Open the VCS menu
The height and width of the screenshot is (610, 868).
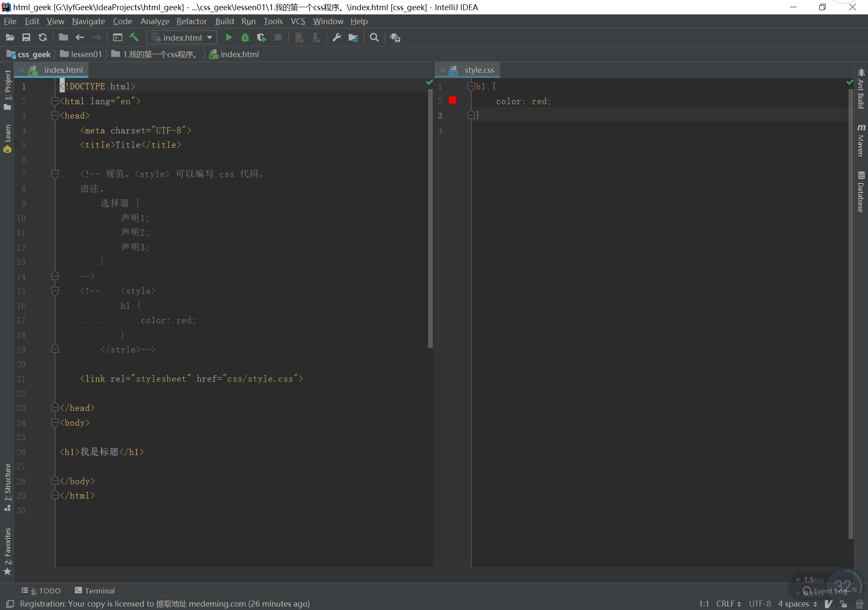click(x=298, y=21)
